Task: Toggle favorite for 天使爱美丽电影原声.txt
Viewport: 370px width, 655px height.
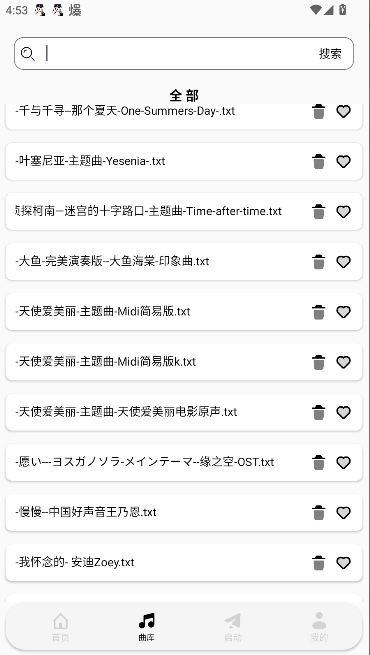Action: click(x=343, y=412)
